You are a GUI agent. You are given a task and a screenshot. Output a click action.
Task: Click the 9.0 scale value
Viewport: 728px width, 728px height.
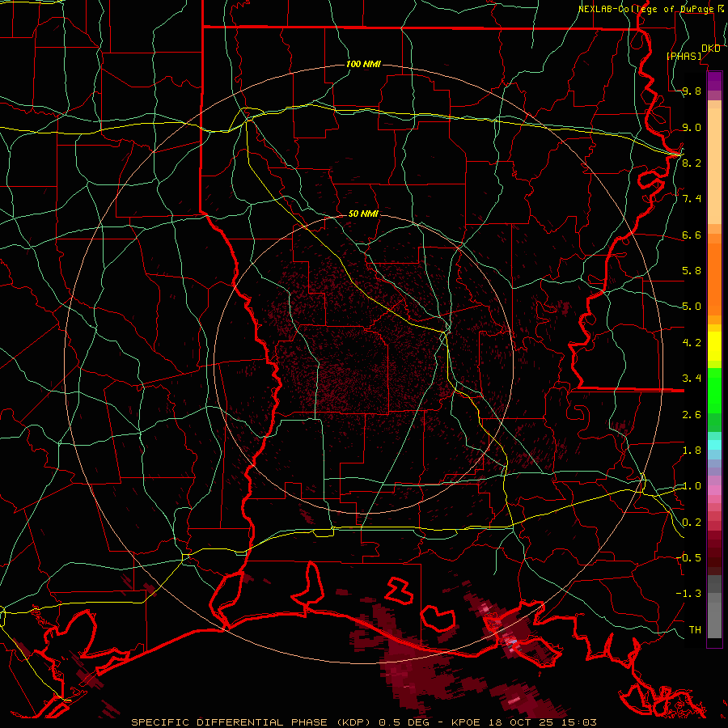[x=692, y=127]
